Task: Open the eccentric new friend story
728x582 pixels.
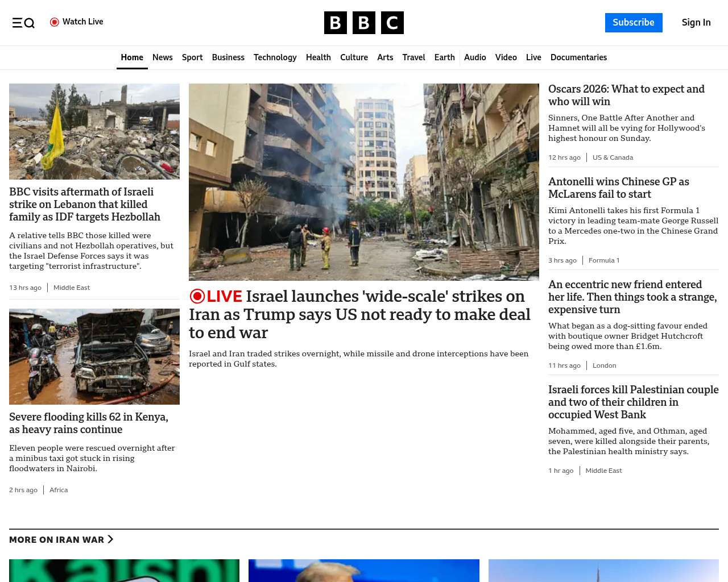Action: point(632,297)
